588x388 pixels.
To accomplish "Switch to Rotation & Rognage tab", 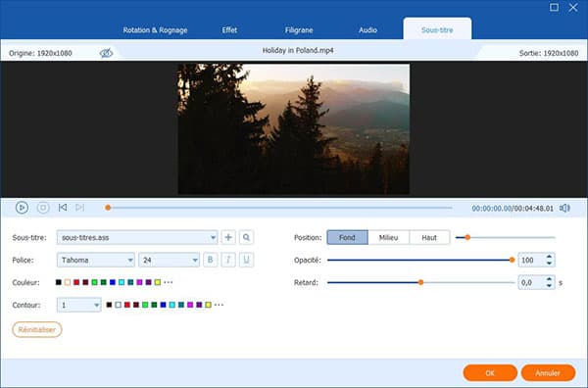I will tap(155, 30).
